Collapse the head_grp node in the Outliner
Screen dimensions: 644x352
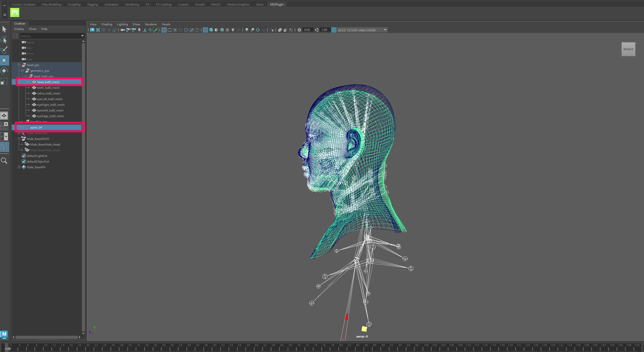click(x=19, y=65)
